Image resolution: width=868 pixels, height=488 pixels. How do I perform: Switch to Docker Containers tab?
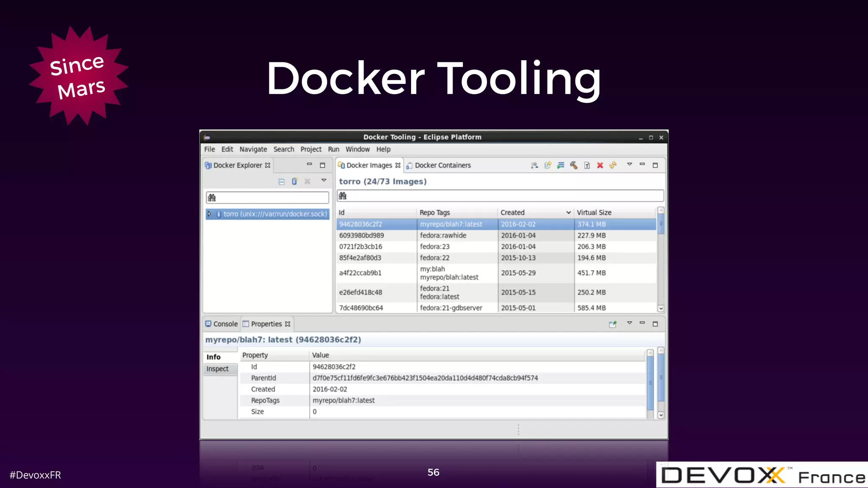pyautogui.click(x=438, y=165)
